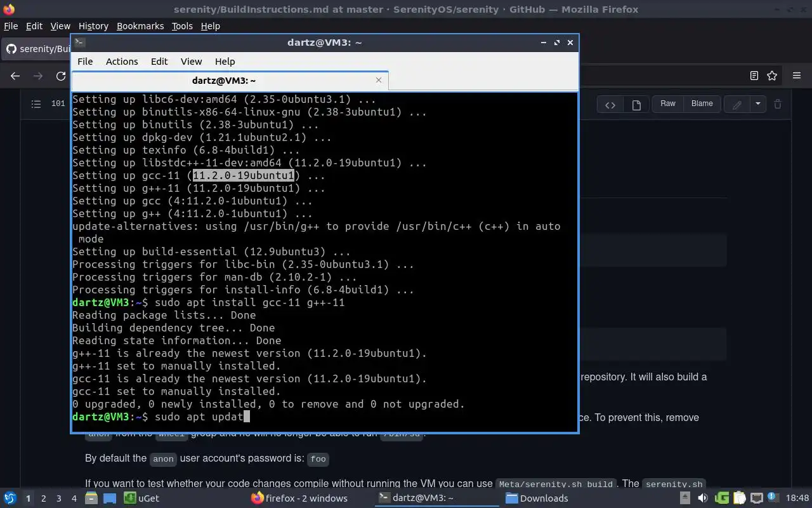The height and width of the screenshot is (508, 812).
Task: Click the show desktop panel icon
Action: coord(110,498)
